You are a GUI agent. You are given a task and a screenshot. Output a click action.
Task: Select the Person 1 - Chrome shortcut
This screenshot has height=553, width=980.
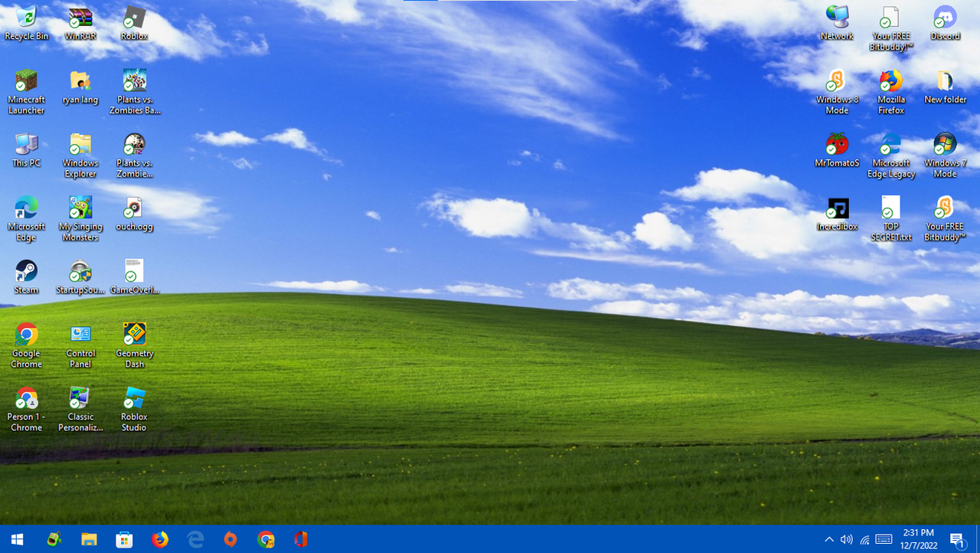(26, 410)
